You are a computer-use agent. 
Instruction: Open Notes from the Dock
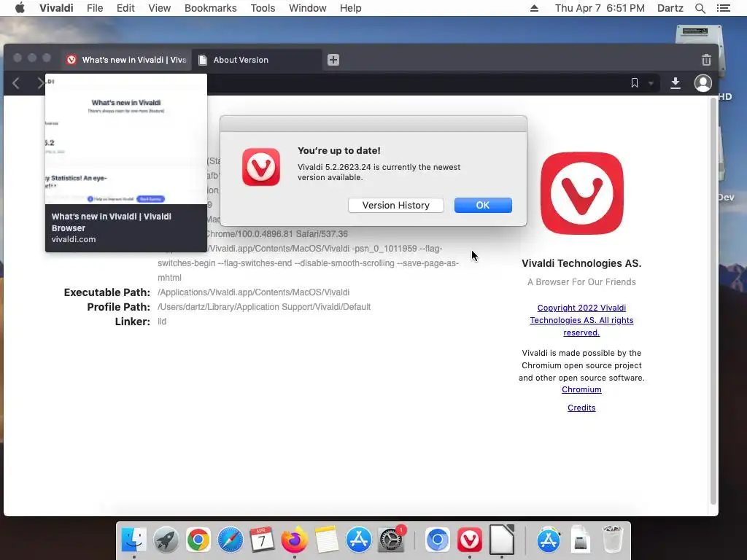(326, 540)
